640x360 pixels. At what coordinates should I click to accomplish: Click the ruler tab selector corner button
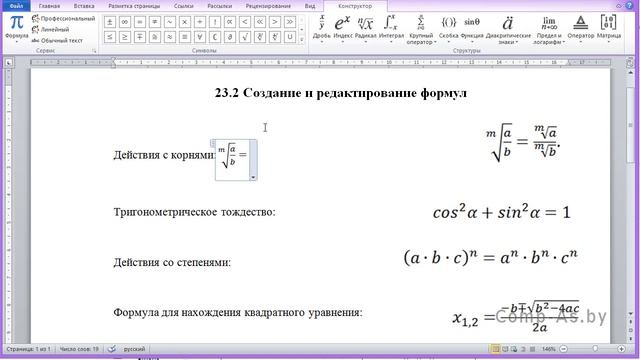pyautogui.click(x=9, y=62)
